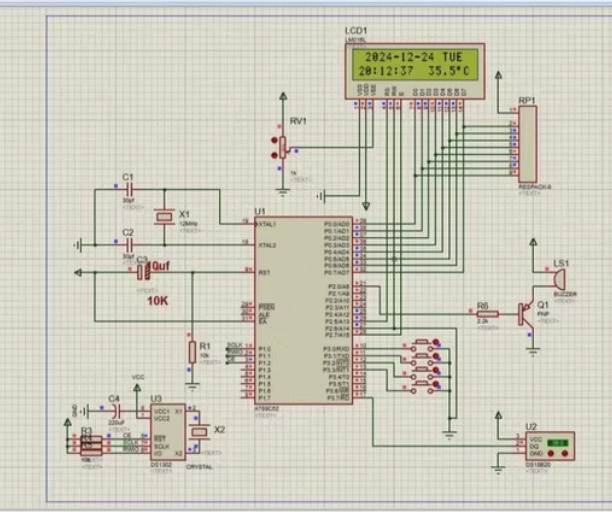This screenshot has height=512, width=612.
Task: Select the C3 electrolytic capacitor symbol
Action: [143, 272]
